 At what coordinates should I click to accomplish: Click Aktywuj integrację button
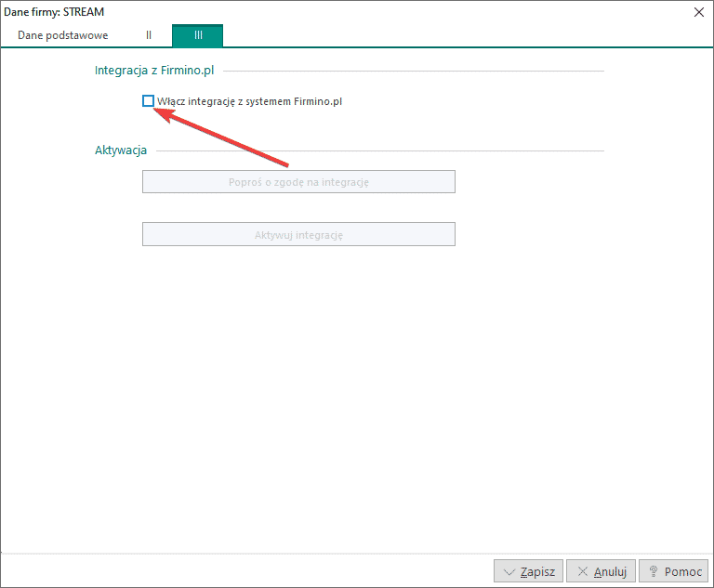coord(298,234)
